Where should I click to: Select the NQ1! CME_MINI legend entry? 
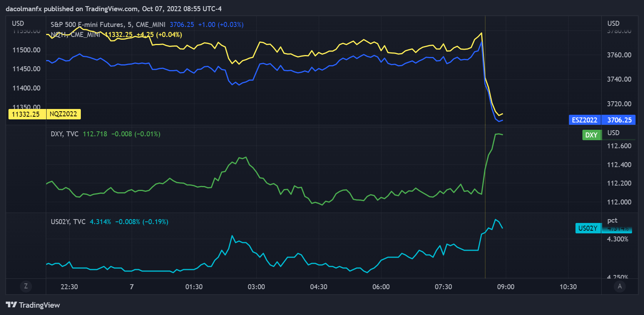pyautogui.click(x=75, y=35)
